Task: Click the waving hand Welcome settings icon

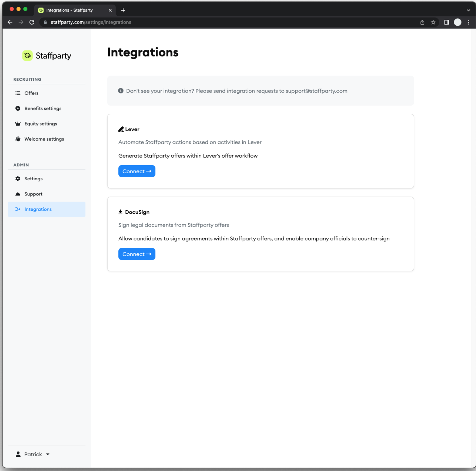Action: [x=18, y=139]
